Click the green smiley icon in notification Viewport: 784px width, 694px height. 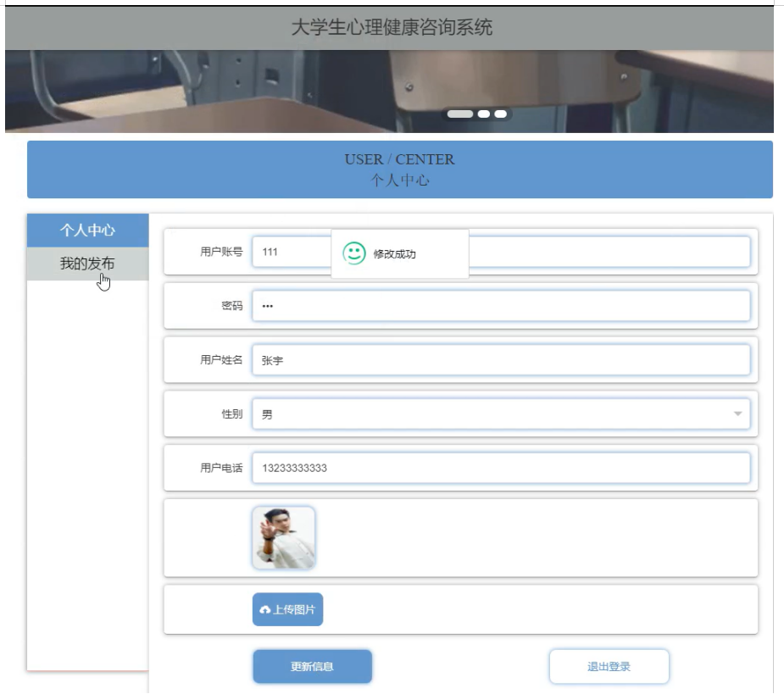point(354,253)
